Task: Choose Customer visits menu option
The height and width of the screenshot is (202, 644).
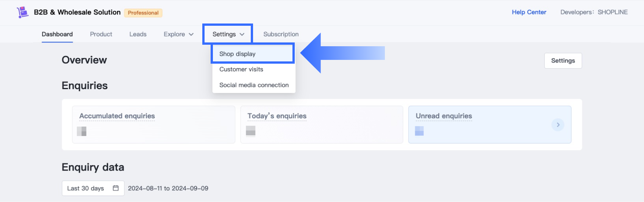Action: 241,69
